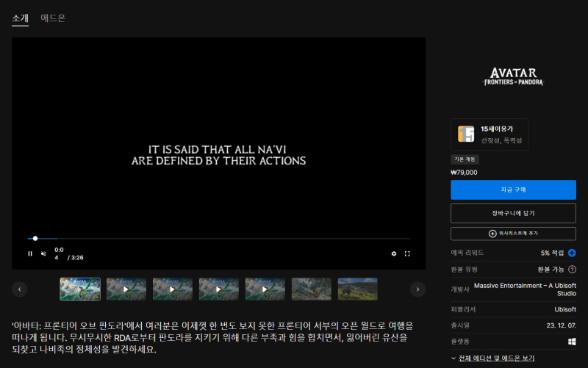Click the next thumbnails arrow

[x=417, y=289]
